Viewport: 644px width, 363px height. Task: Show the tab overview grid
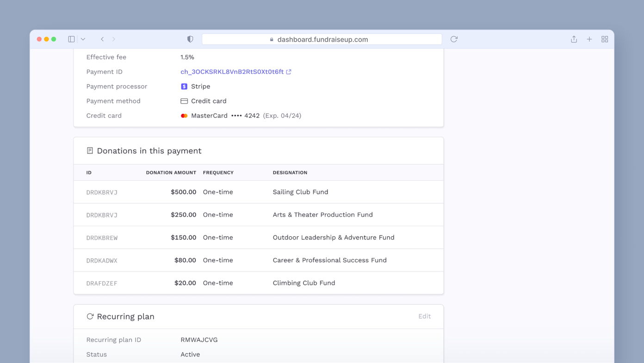(605, 39)
